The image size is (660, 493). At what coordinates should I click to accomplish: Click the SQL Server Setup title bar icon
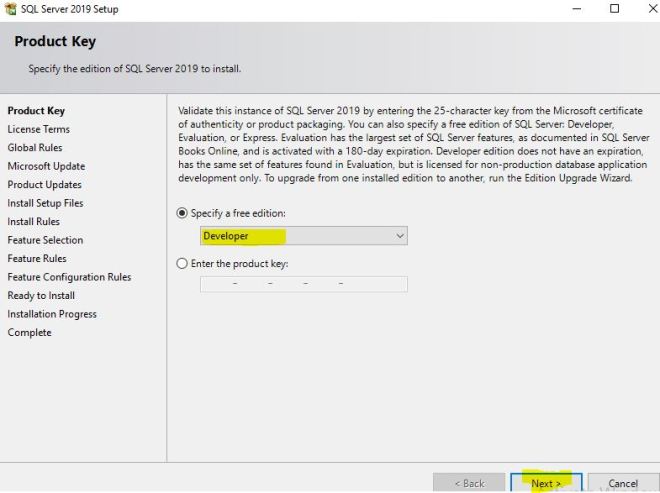pos(10,9)
